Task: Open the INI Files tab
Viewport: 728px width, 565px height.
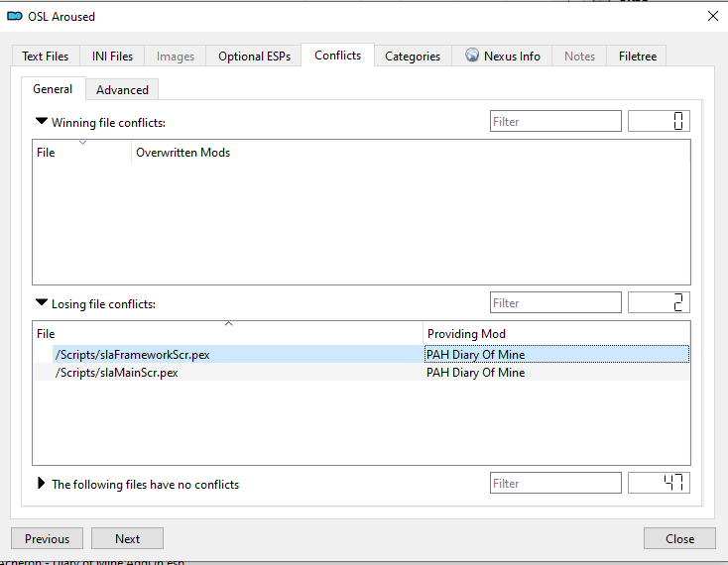Action: tap(112, 56)
